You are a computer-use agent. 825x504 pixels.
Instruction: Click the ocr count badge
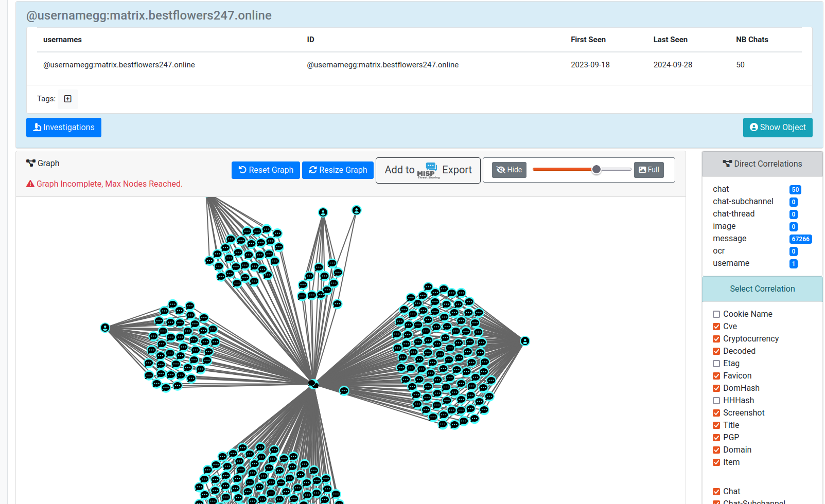pos(794,251)
